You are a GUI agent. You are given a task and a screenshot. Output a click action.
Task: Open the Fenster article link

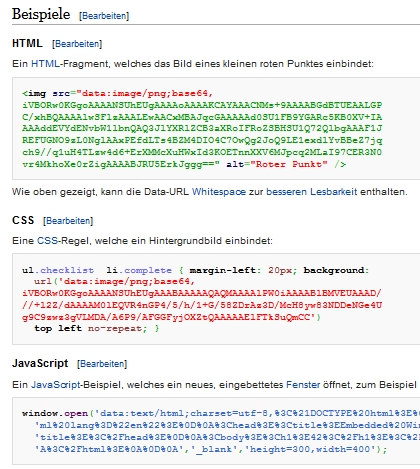[x=303, y=385]
